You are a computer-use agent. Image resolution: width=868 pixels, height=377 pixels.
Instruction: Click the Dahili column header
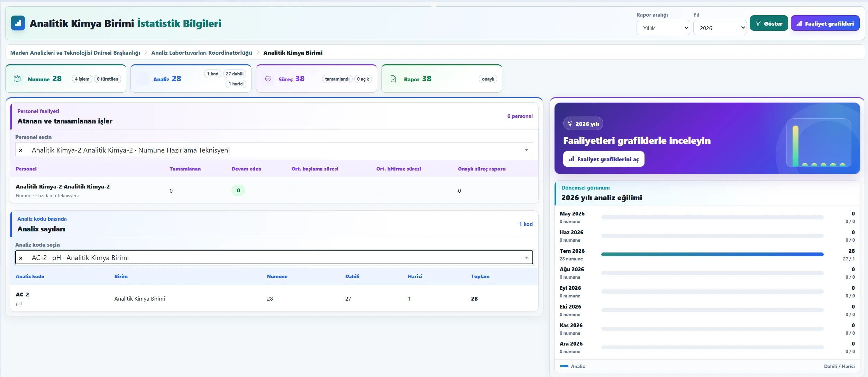(x=352, y=276)
